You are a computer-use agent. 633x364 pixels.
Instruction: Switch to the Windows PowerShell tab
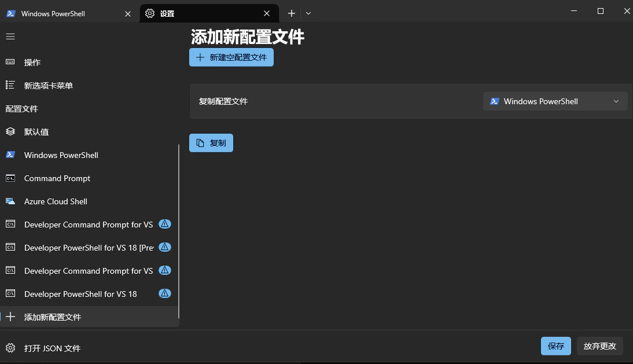click(x=69, y=13)
